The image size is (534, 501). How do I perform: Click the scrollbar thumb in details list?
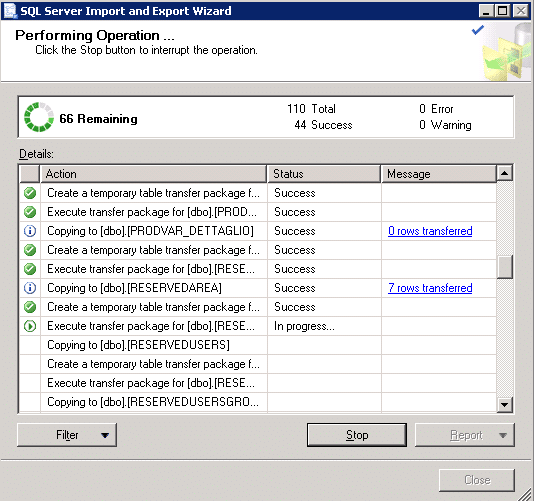pos(505,267)
